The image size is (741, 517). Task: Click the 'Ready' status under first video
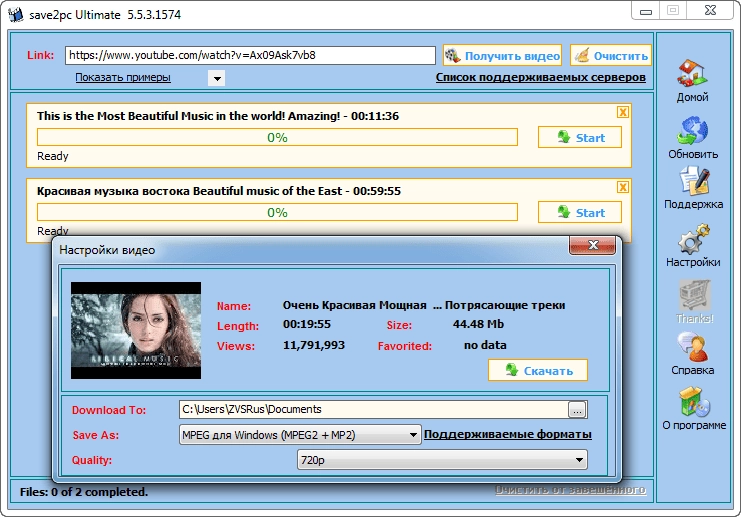click(x=52, y=156)
